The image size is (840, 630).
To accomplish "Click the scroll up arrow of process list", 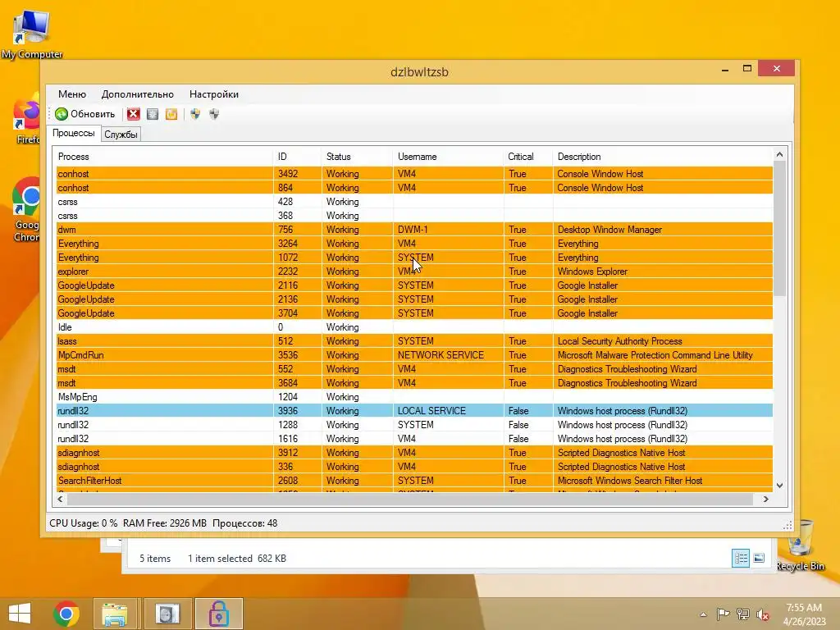I will pos(779,155).
